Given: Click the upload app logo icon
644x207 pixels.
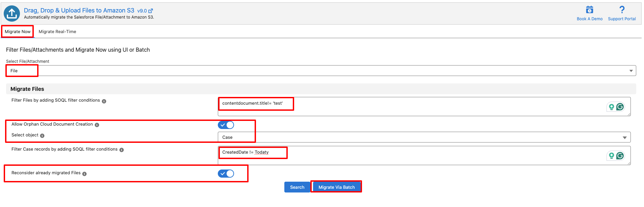Looking at the screenshot, I should pyautogui.click(x=12, y=14).
